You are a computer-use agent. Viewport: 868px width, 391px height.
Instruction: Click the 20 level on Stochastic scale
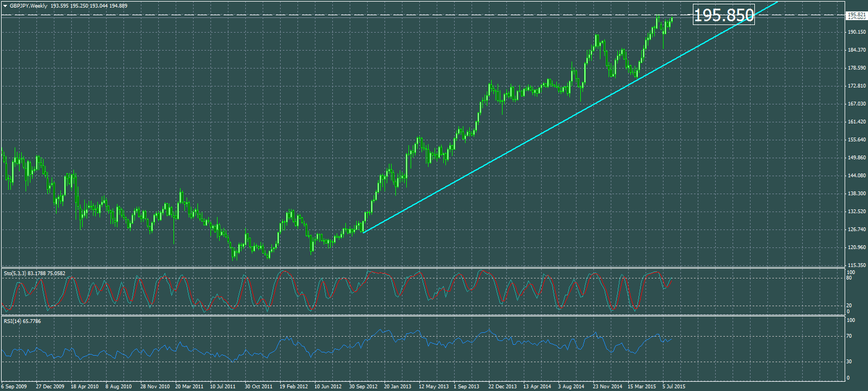click(849, 306)
